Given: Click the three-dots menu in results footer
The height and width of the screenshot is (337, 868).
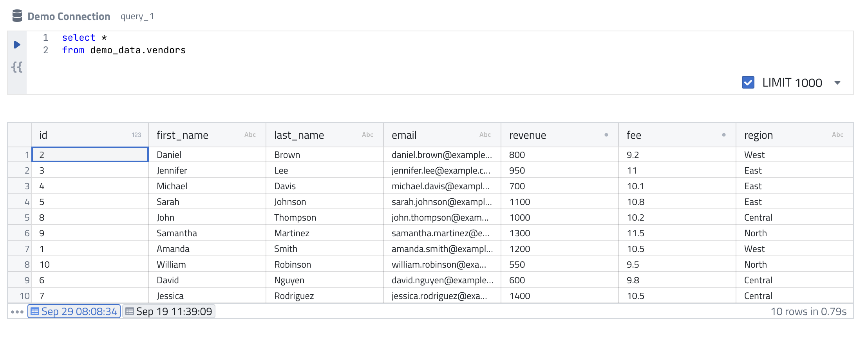Looking at the screenshot, I should click(17, 312).
